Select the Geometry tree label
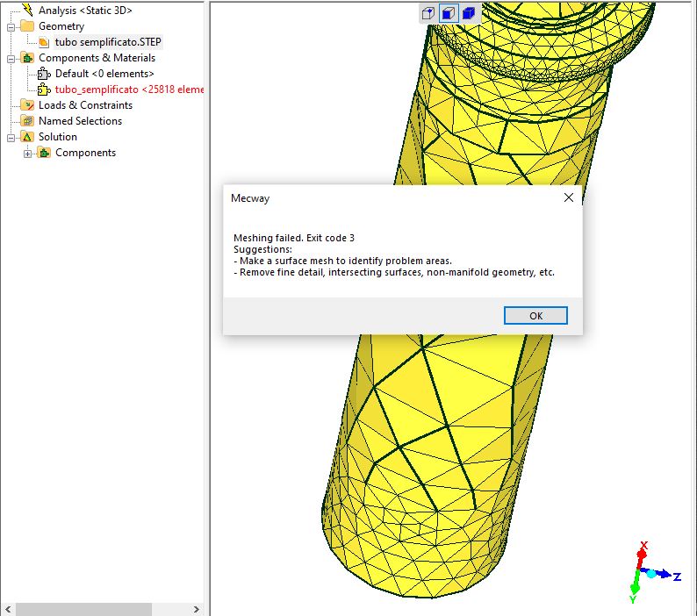Viewport: 697px width, 616px height. click(x=61, y=26)
